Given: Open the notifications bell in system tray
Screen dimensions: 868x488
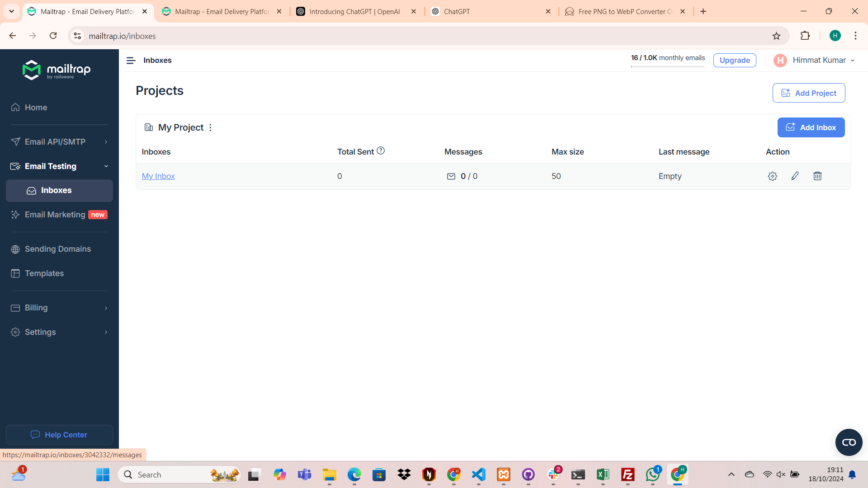Looking at the screenshot, I should (852, 474).
